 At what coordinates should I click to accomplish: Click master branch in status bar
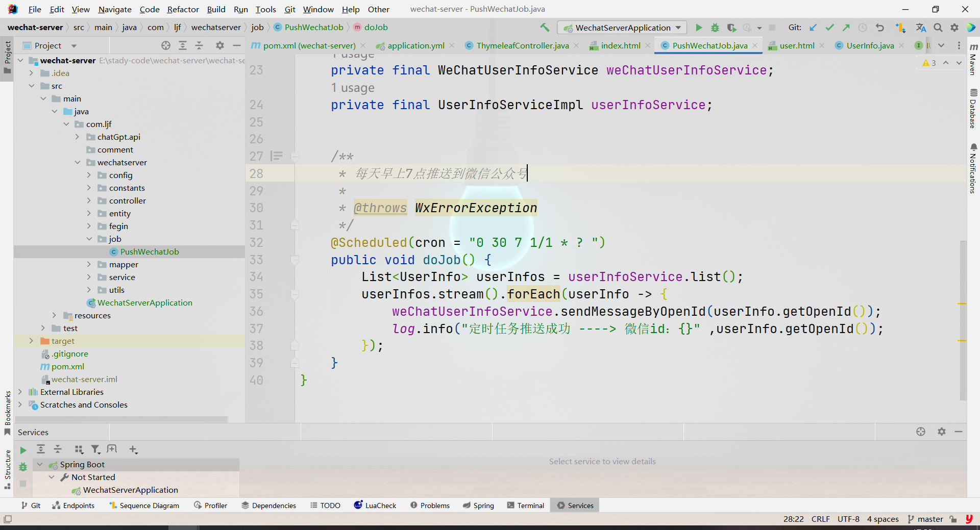coord(925,519)
